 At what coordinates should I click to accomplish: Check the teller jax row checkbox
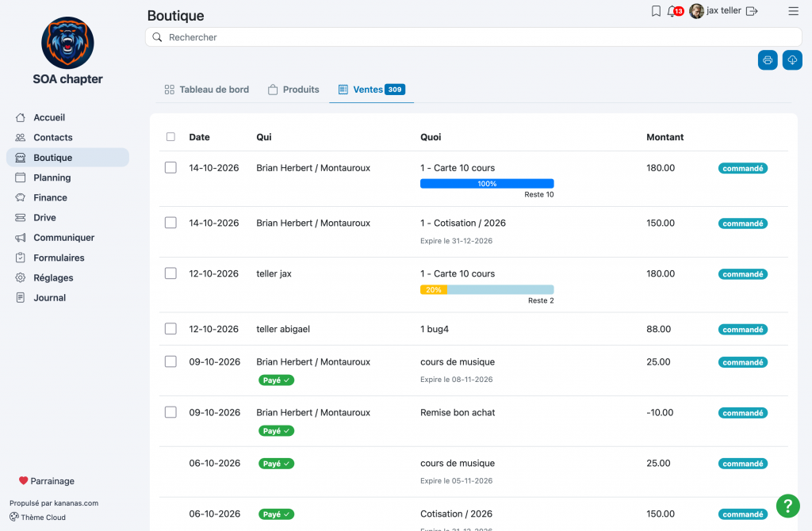(x=170, y=273)
